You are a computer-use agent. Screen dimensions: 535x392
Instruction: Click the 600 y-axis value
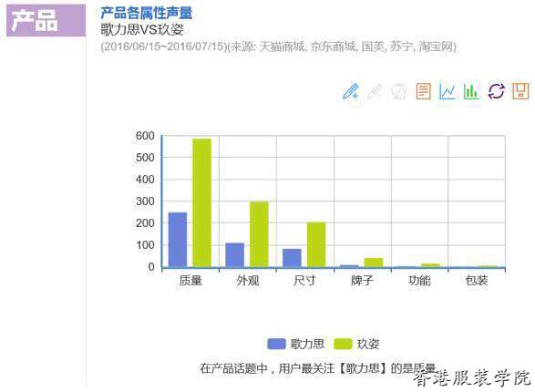145,136
